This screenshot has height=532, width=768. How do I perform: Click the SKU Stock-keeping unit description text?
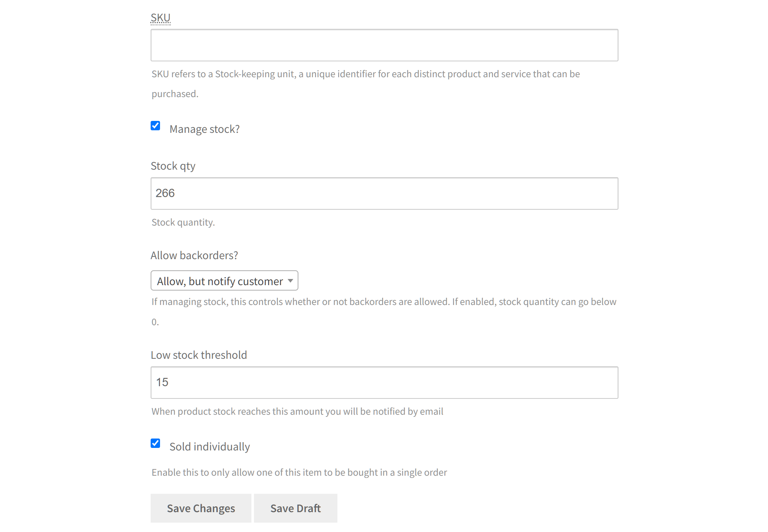tap(366, 84)
